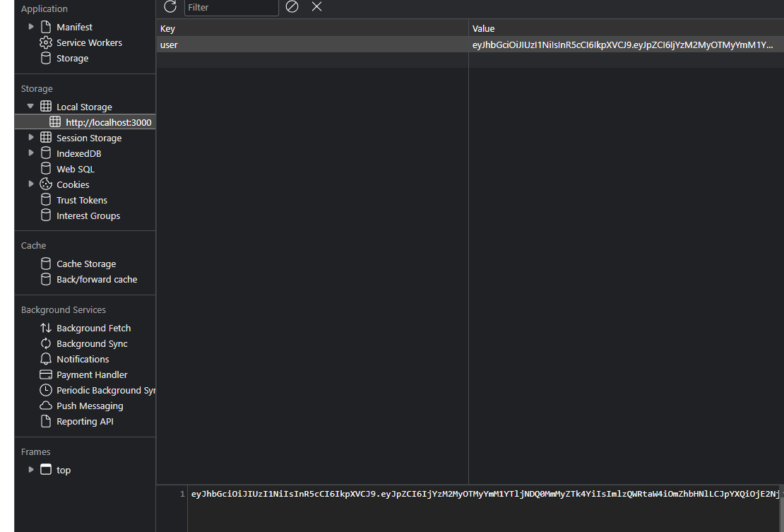Click the Key column header
The image size is (784, 532).
pyautogui.click(x=312, y=28)
